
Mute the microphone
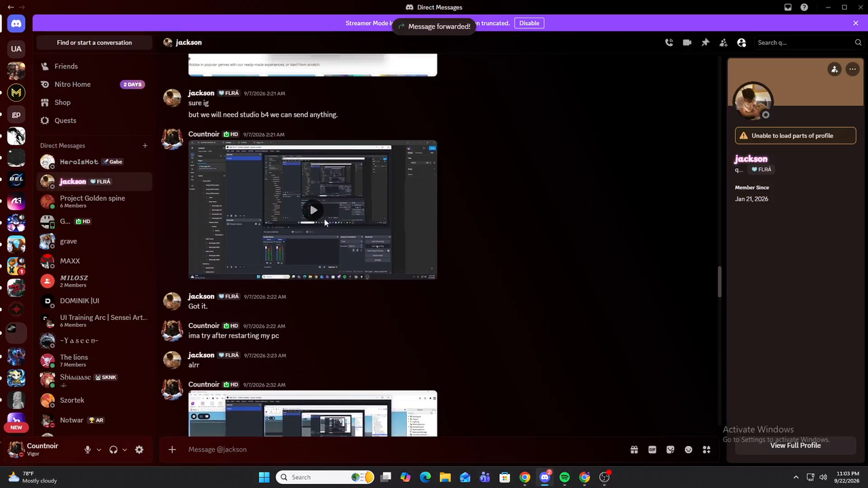pyautogui.click(x=87, y=449)
